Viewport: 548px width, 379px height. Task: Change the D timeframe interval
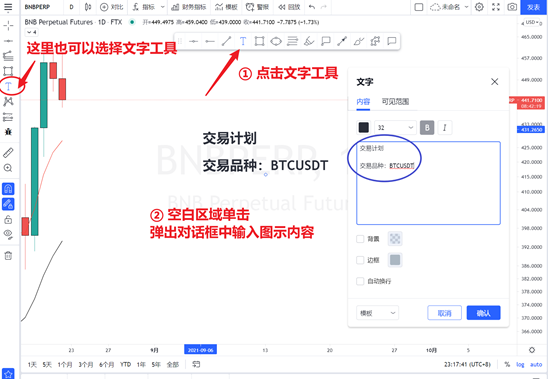(71, 7)
